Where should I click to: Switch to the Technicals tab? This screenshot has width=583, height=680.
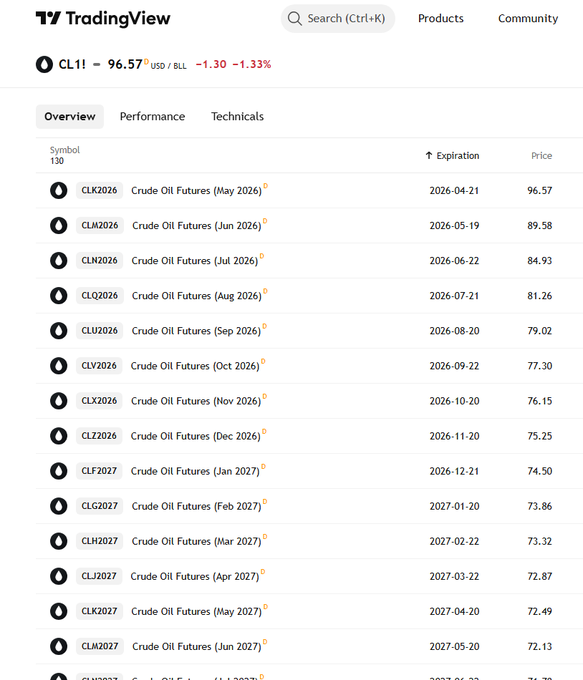237,117
